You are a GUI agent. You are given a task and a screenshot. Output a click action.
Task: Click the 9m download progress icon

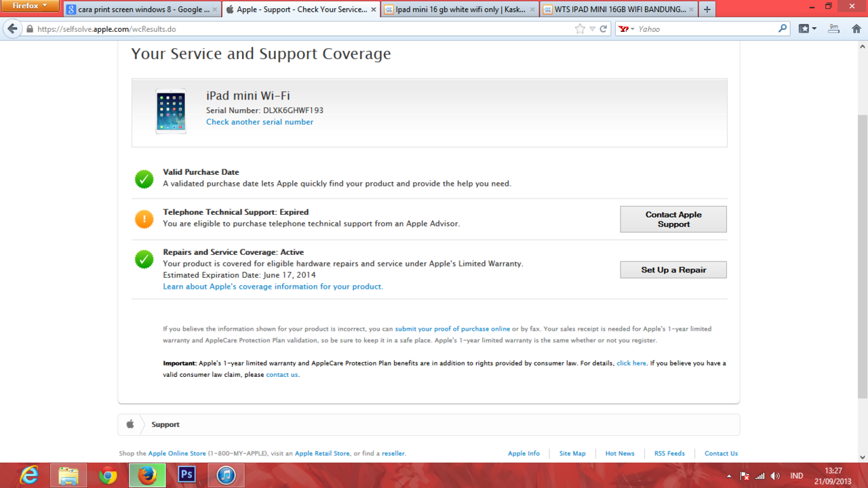click(x=834, y=28)
